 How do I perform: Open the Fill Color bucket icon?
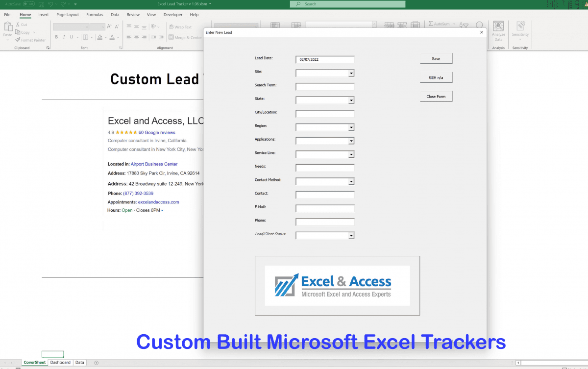99,37
